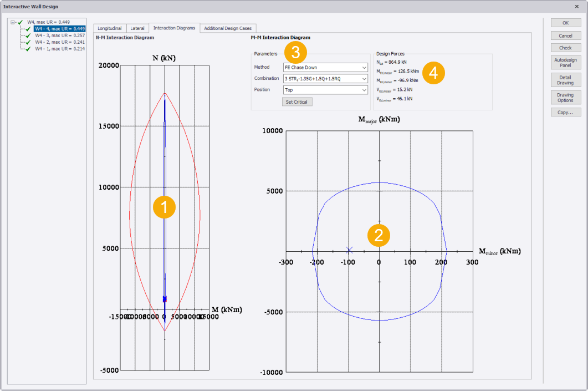The image size is (588, 391).
Task: Click the blue X design point marker
Action: click(x=349, y=250)
